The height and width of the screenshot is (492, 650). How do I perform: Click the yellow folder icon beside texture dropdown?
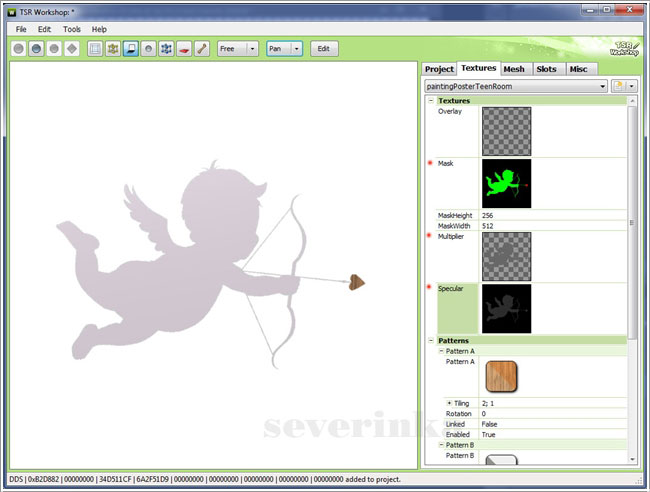click(x=618, y=87)
